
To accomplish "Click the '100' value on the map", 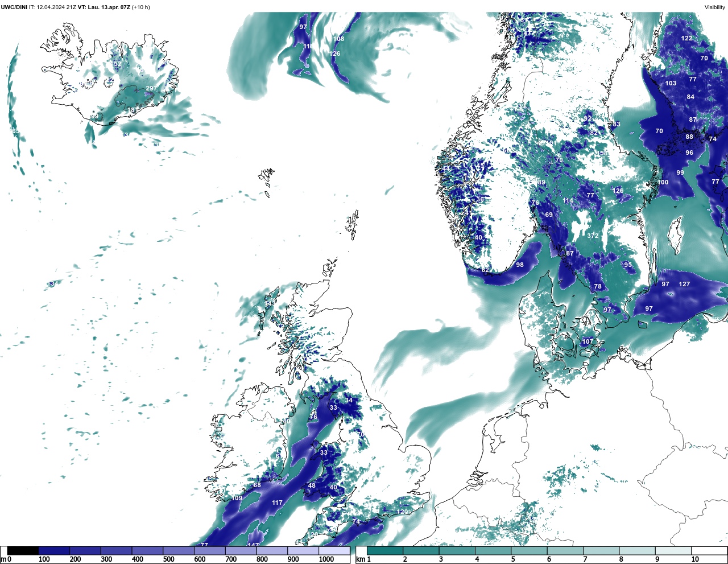I will point(663,182).
